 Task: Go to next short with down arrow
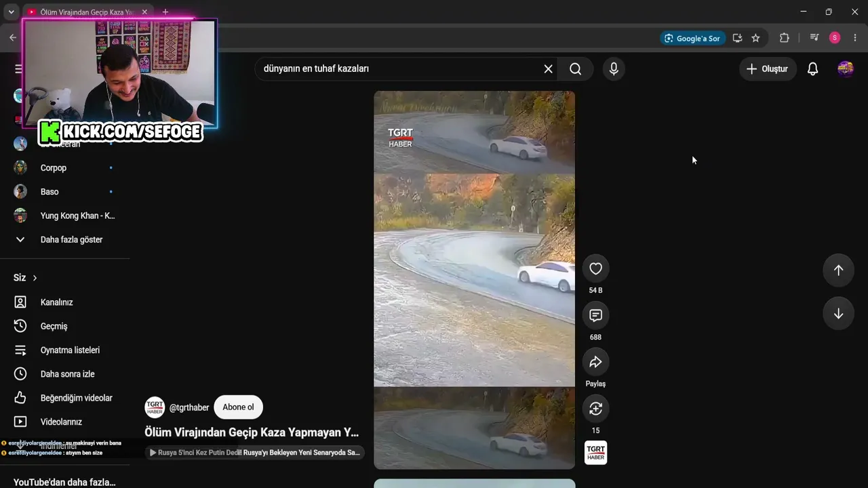pos(838,314)
